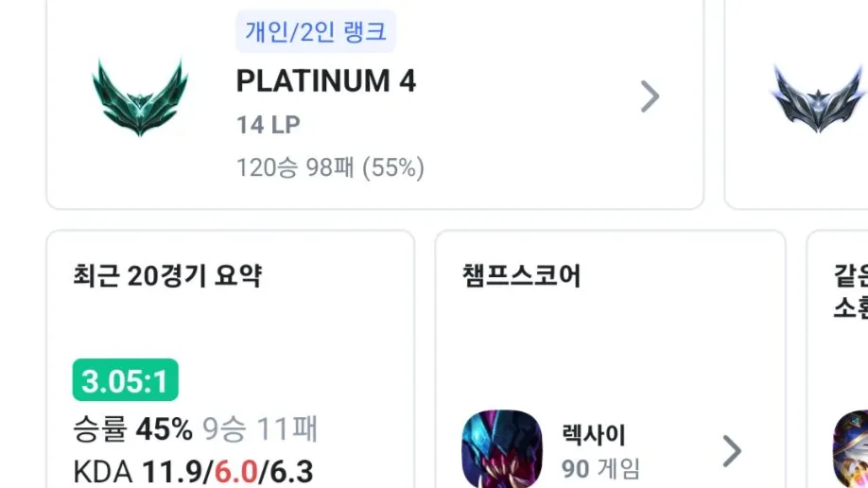
Task: Open 렉사이 details via its chevron arrow
Action: click(732, 451)
